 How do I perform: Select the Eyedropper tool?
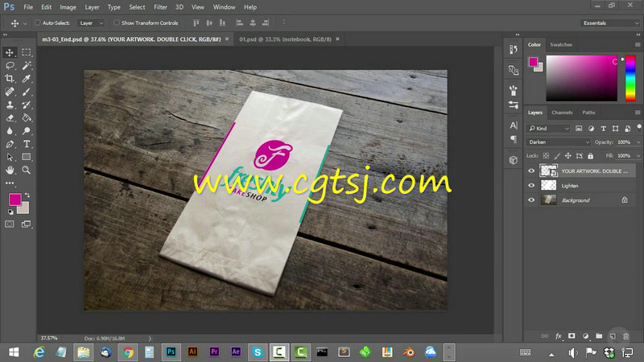(x=27, y=79)
